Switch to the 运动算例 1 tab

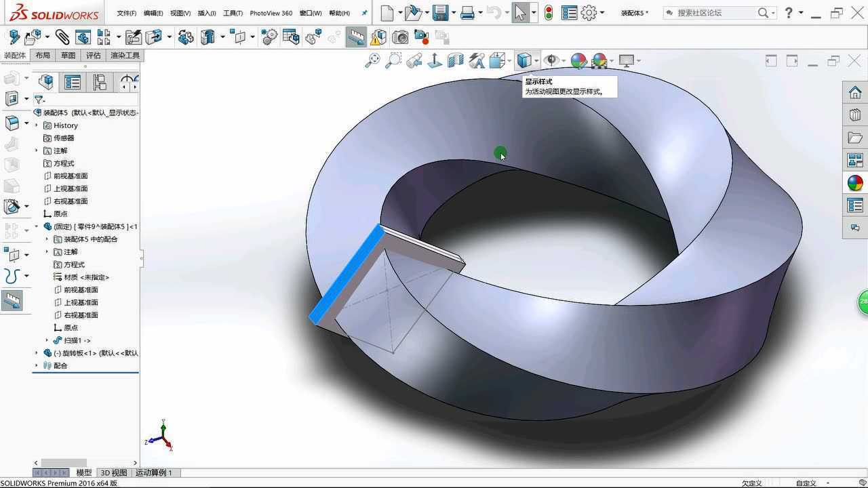point(154,472)
